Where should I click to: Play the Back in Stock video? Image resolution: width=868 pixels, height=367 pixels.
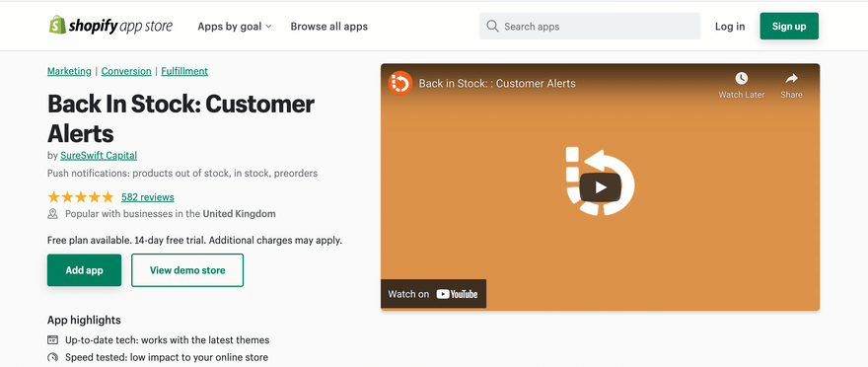pyautogui.click(x=600, y=187)
